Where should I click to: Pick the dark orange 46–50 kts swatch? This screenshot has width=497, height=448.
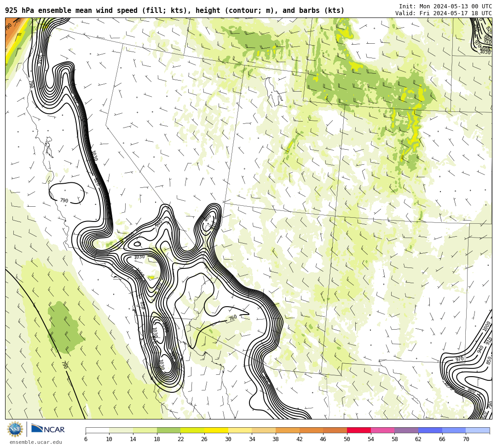point(335,430)
